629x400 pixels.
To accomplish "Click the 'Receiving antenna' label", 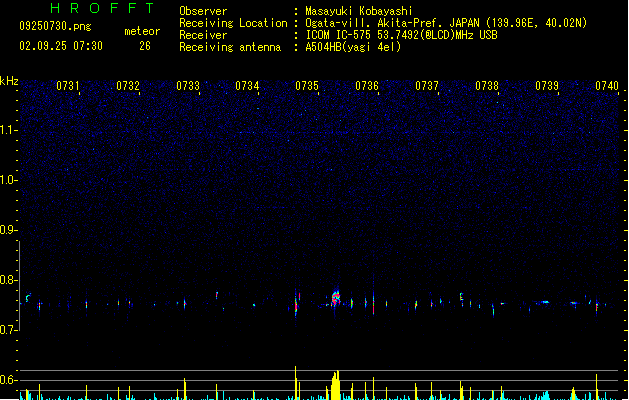I will coord(230,47).
